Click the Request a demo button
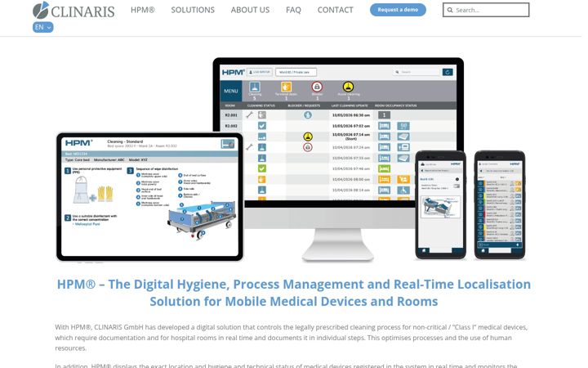The width and height of the screenshot is (588, 368). point(398,10)
